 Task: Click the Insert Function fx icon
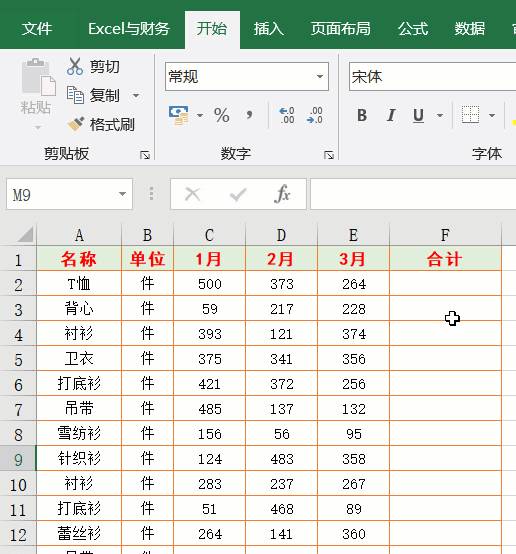click(282, 194)
